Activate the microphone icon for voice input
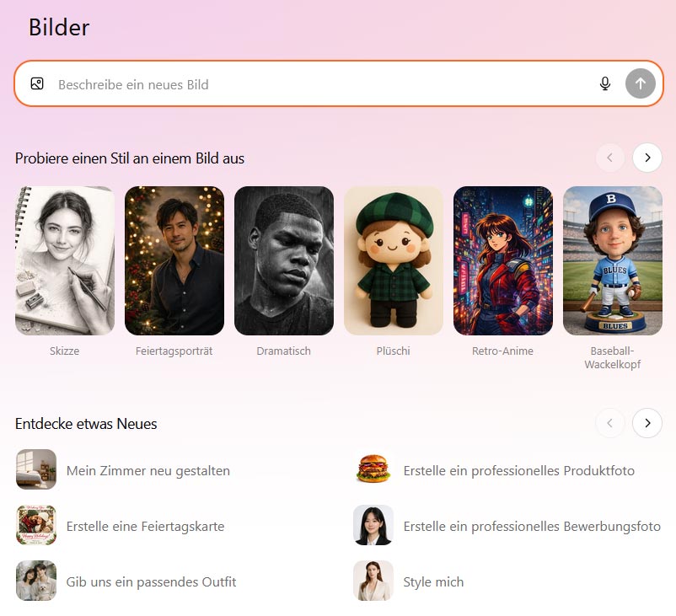 click(605, 83)
